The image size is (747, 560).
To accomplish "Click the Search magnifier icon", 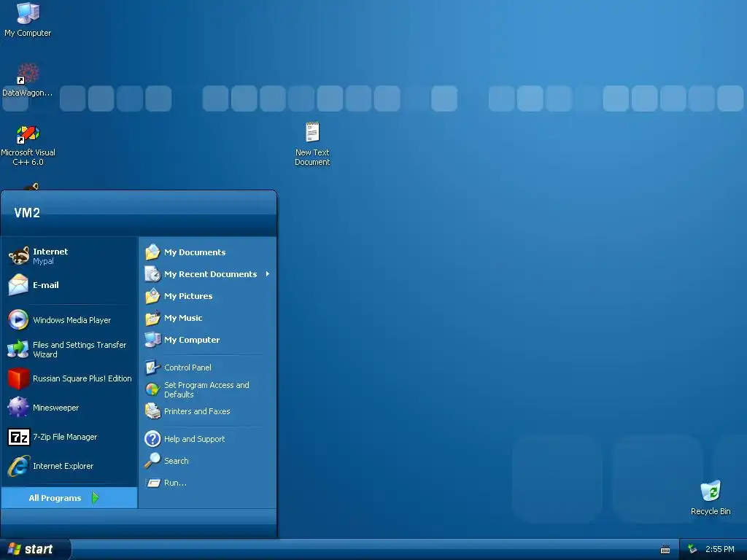I will point(152,461).
